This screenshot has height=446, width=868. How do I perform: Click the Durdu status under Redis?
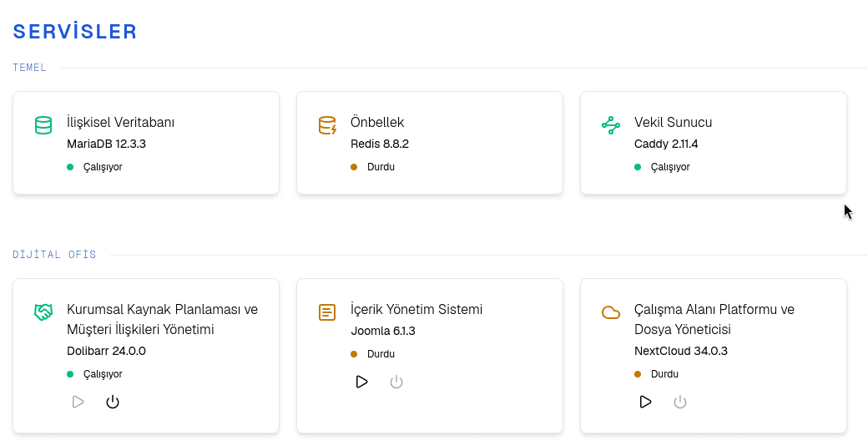(381, 167)
